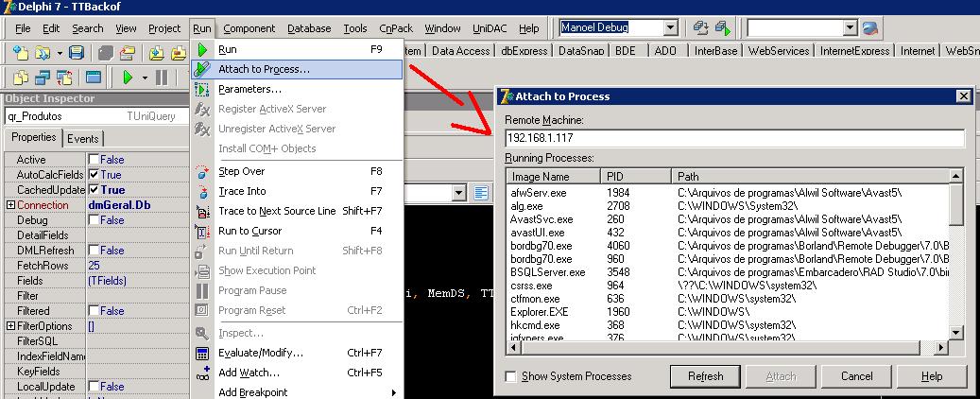Click the Run to Cursor menu icon
This screenshot has height=399, width=980.
click(202, 232)
